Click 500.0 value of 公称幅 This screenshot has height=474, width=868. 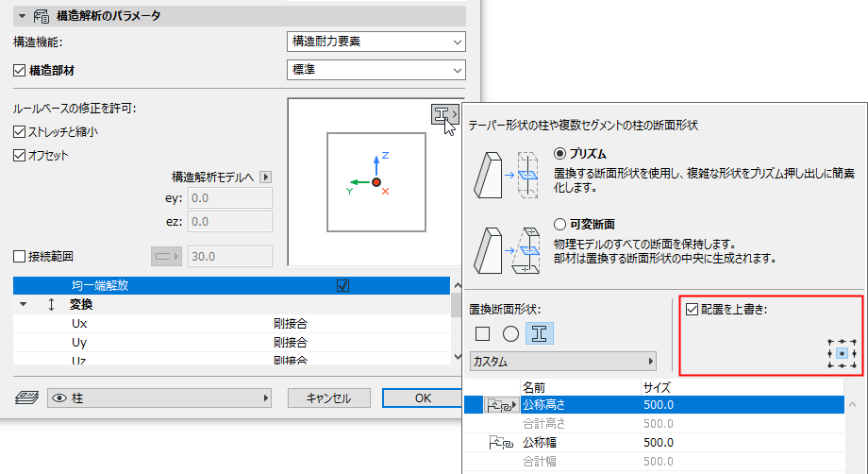[659, 443]
